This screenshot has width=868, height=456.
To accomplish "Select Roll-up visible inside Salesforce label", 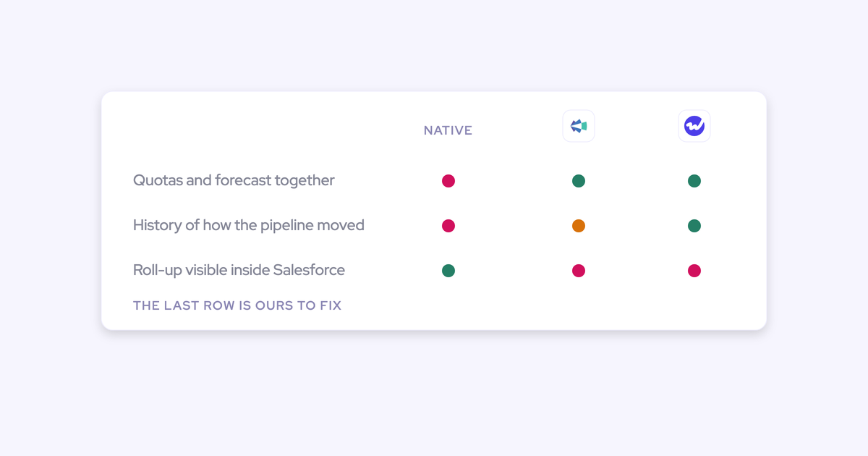I will [x=239, y=270].
